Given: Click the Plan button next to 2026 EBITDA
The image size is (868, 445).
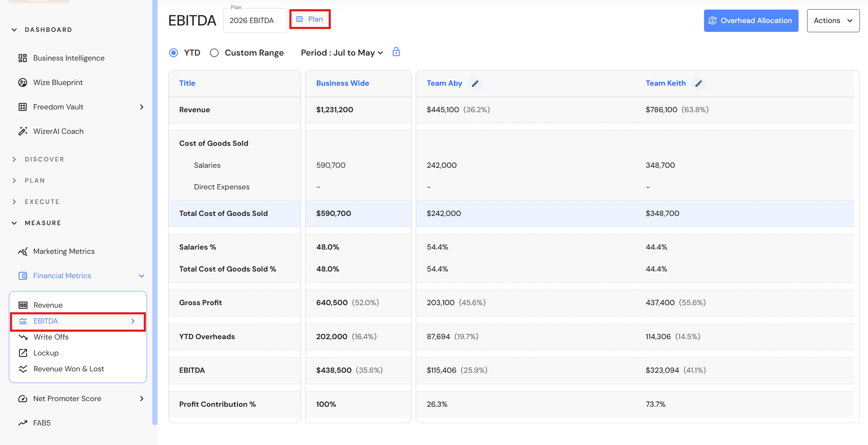Looking at the screenshot, I should 310,19.
